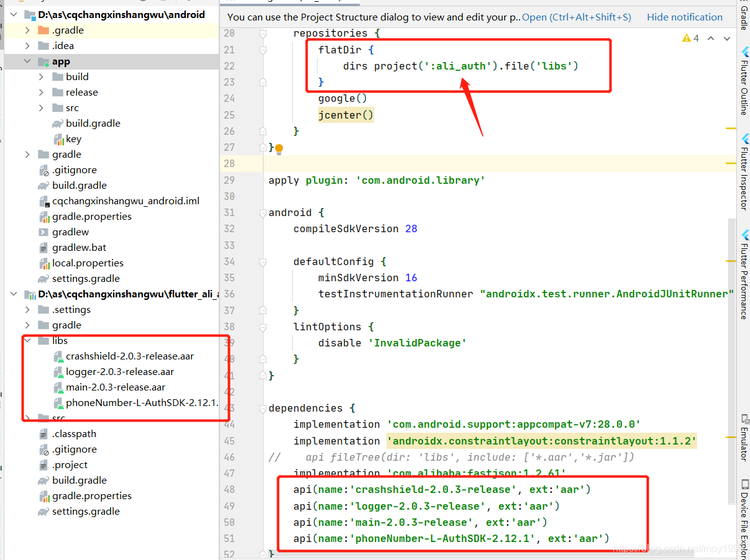750x560 pixels.
Task: Open the Flutter Outline tool window
Action: [743, 81]
